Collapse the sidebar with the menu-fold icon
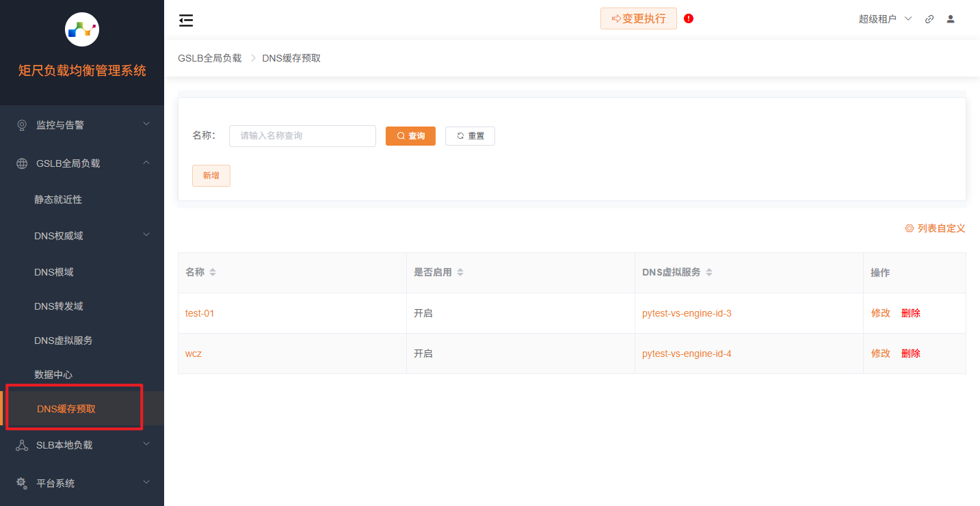The height and width of the screenshot is (506, 980). click(x=186, y=21)
